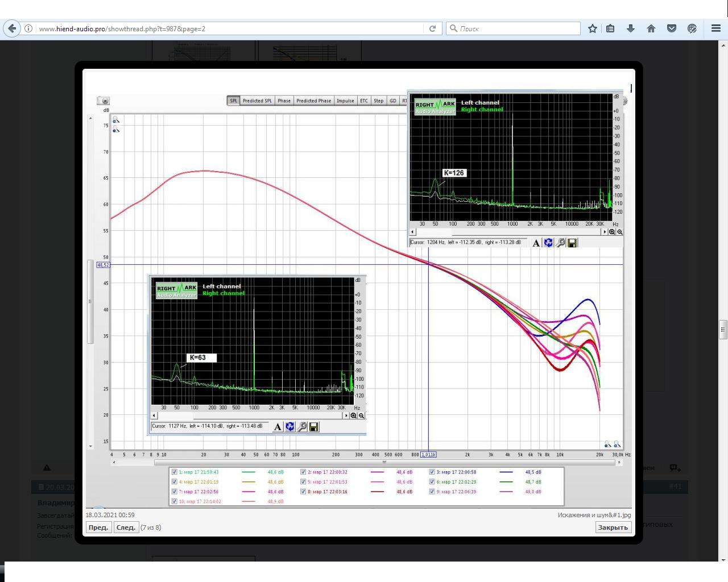Show site information for hiend-audio.pro
728x582 pixels.
(28, 28)
